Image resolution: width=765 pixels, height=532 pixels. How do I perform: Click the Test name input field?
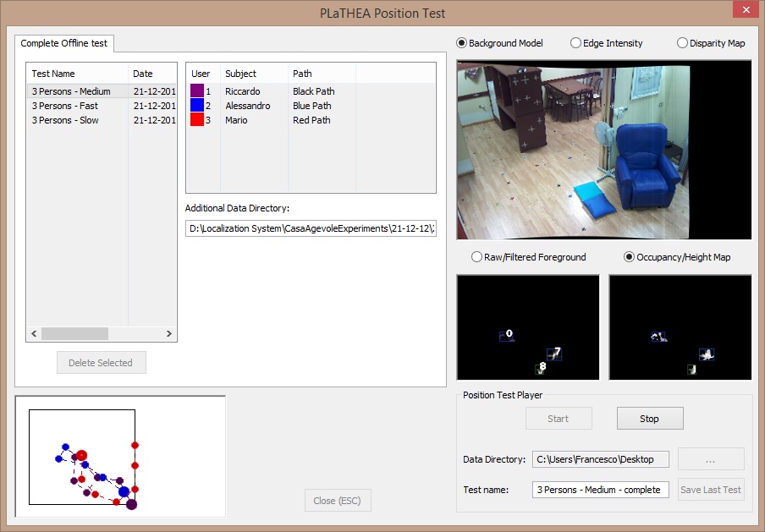point(600,490)
